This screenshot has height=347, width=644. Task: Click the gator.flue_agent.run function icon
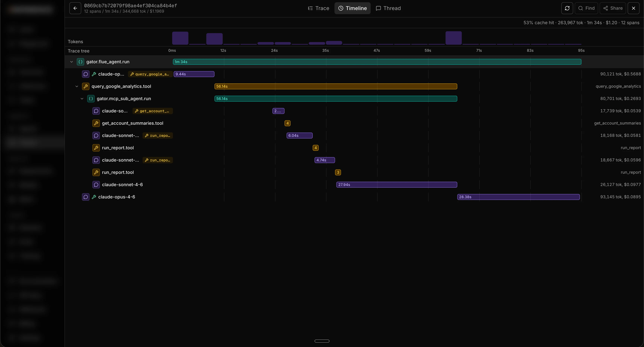(x=80, y=62)
